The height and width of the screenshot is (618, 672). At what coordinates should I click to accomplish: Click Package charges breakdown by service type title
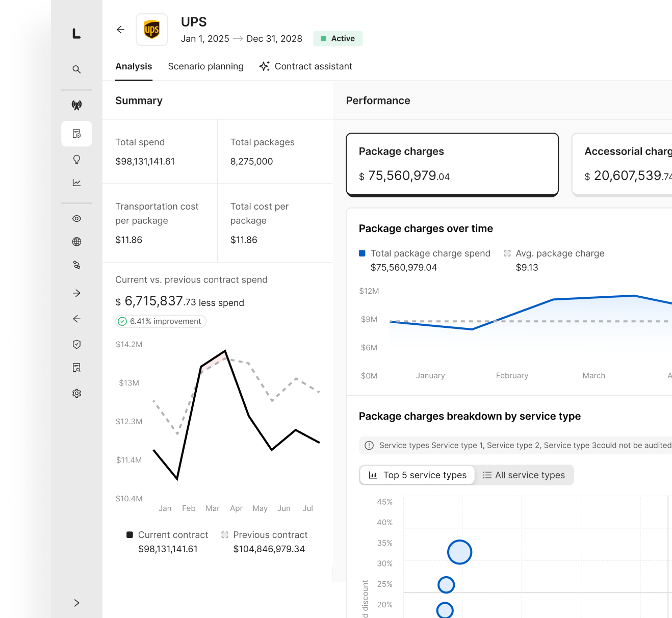(470, 416)
